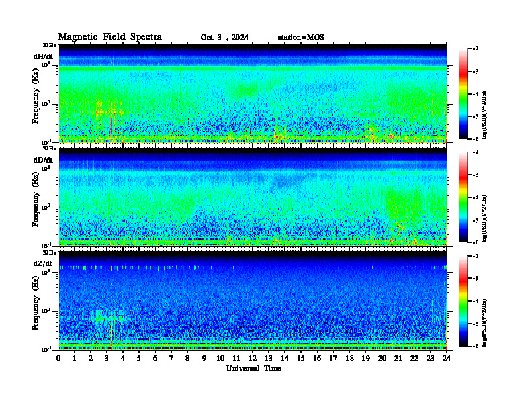The image size is (532, 411).
Task: Select the dZ/dt panel label
Action: click(43, 263)
